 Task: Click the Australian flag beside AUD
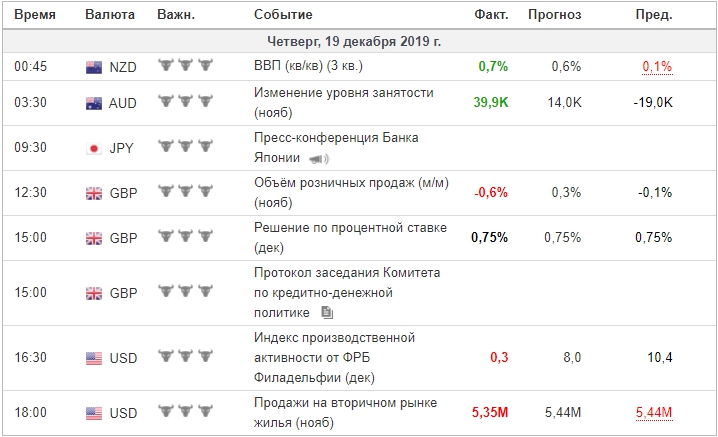(x=93, y=102)
